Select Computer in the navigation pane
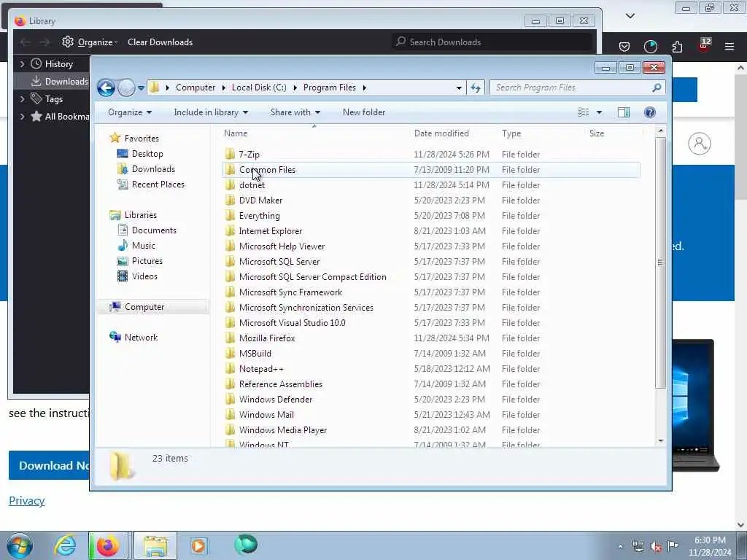The image size is (747, 560). [144, 307]
